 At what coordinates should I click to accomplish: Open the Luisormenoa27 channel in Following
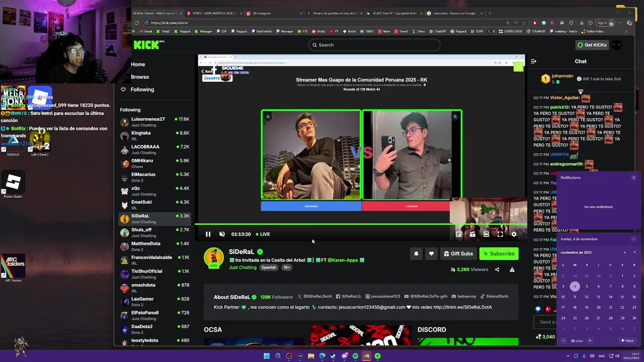(155, 122)
